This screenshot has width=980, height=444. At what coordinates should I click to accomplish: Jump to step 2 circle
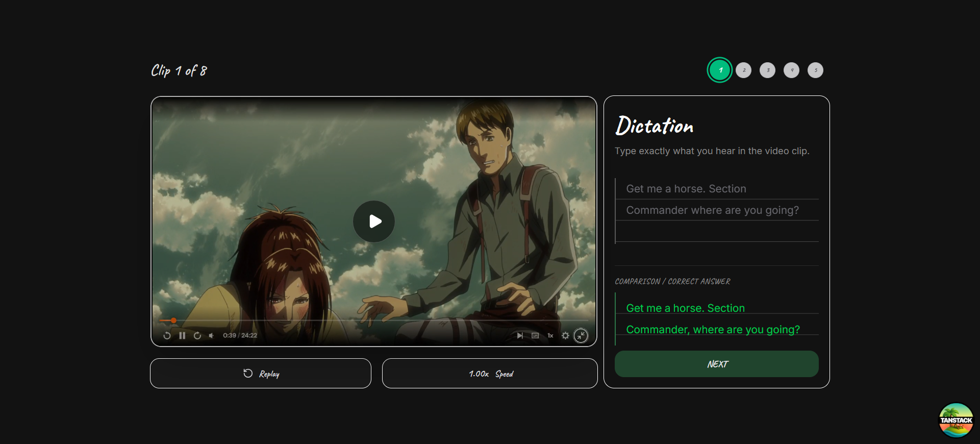pyautogui.click(x=744, y=70)
